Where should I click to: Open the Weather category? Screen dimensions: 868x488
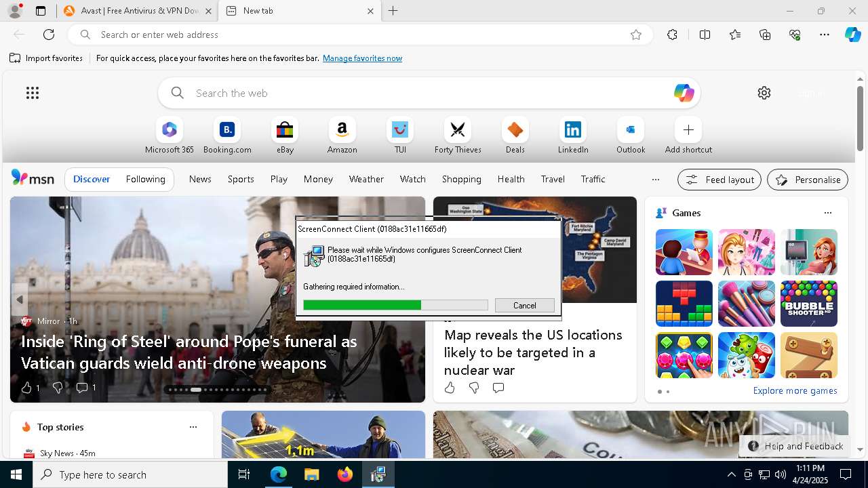366,179
